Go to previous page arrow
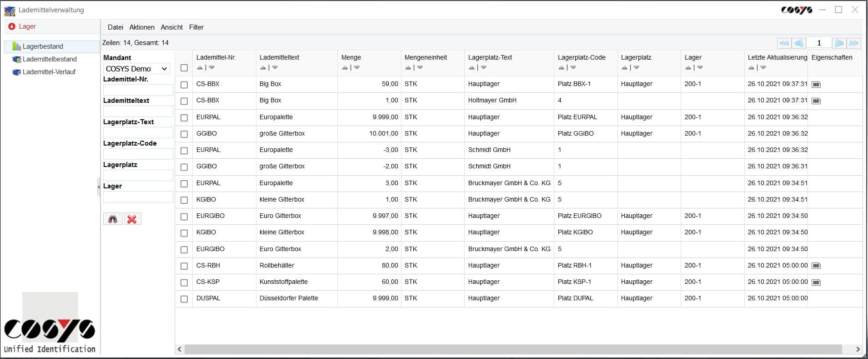 click(x=799, y=43)
